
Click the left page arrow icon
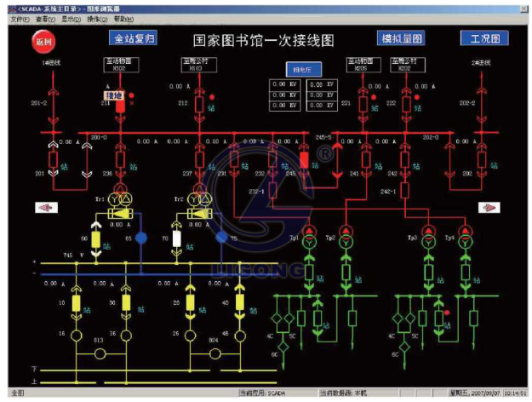(x=46, y=207)
